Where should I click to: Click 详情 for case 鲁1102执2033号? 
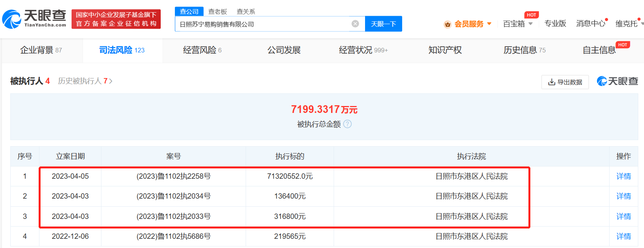[624, 217]
